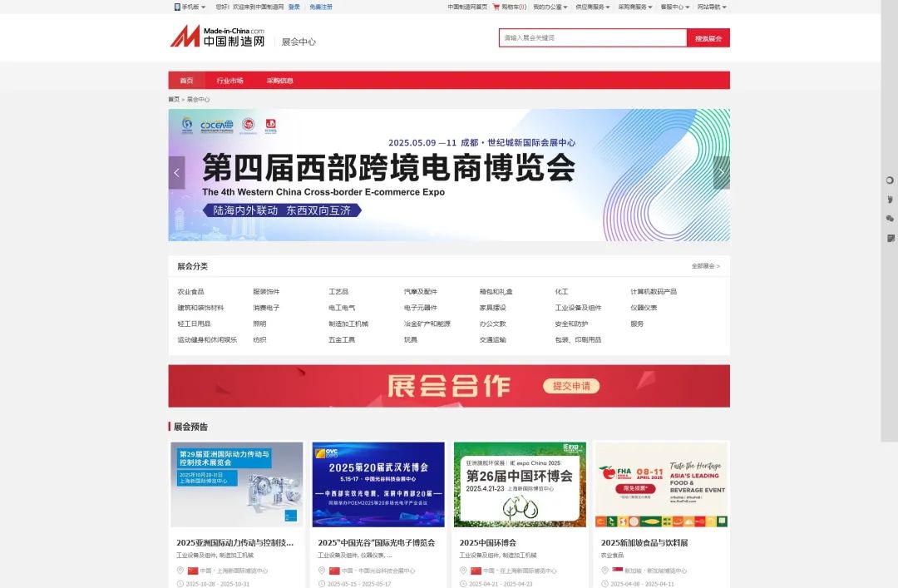
Task: Open the 箱包和礼盒 category
Action: [x=496, y=292]
